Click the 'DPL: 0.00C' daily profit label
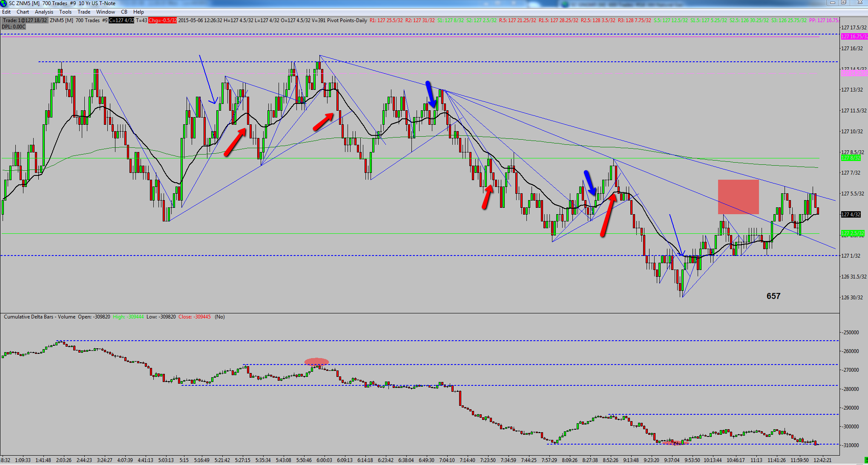868x465 pixels. 14,26
